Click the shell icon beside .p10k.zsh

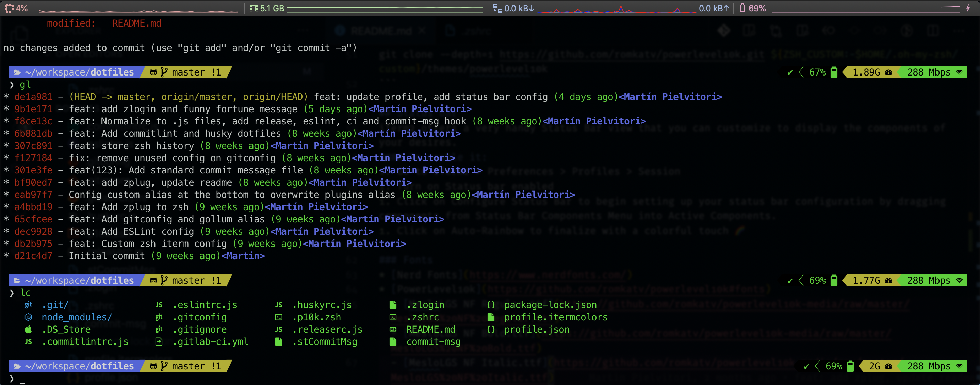coord(279,317)
